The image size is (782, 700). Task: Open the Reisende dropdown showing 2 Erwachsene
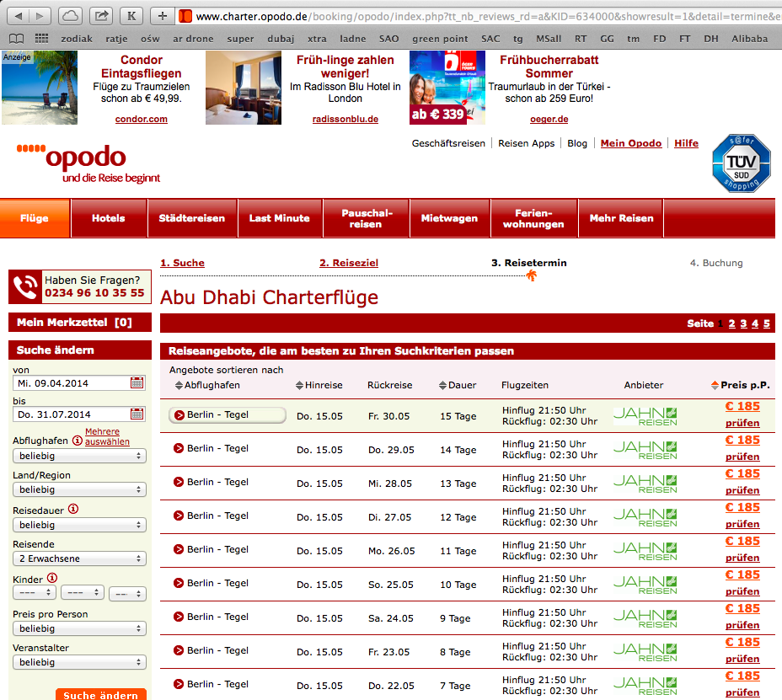tap(79, 558)
